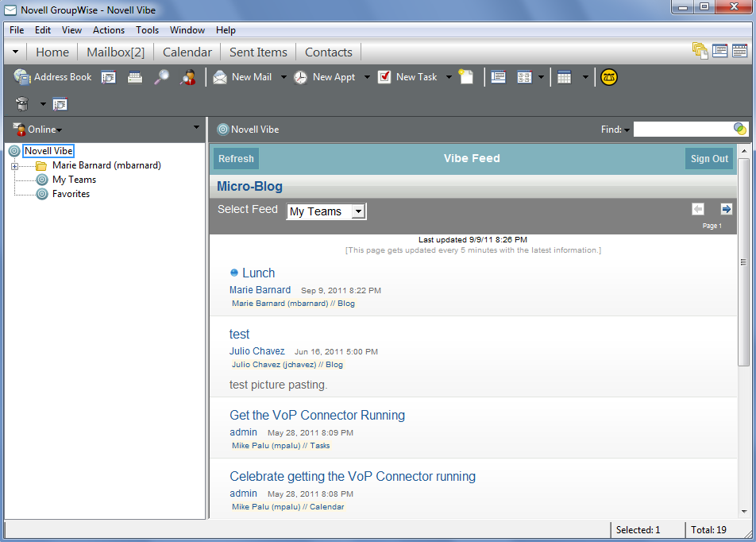Click the New Appt clock toggle
The height and width of the screenshot is (542, 756).
point(300,77)
